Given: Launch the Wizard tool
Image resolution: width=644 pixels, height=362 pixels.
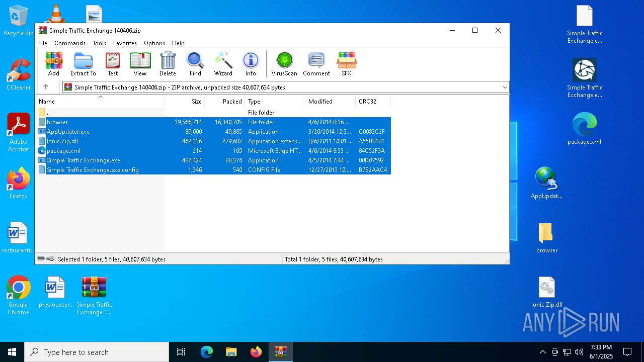Looking at the screenshot, I should [223, 64].
